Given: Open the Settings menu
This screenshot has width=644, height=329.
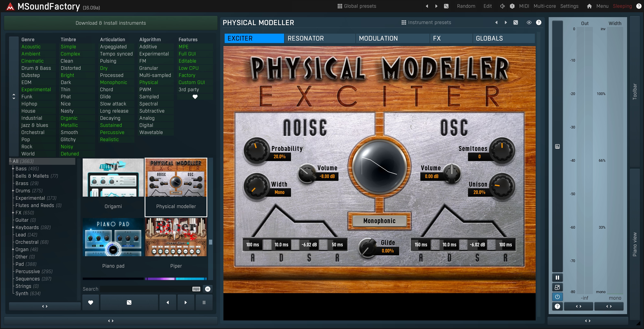Looking at the screenshot, I should tap(569, 6).
